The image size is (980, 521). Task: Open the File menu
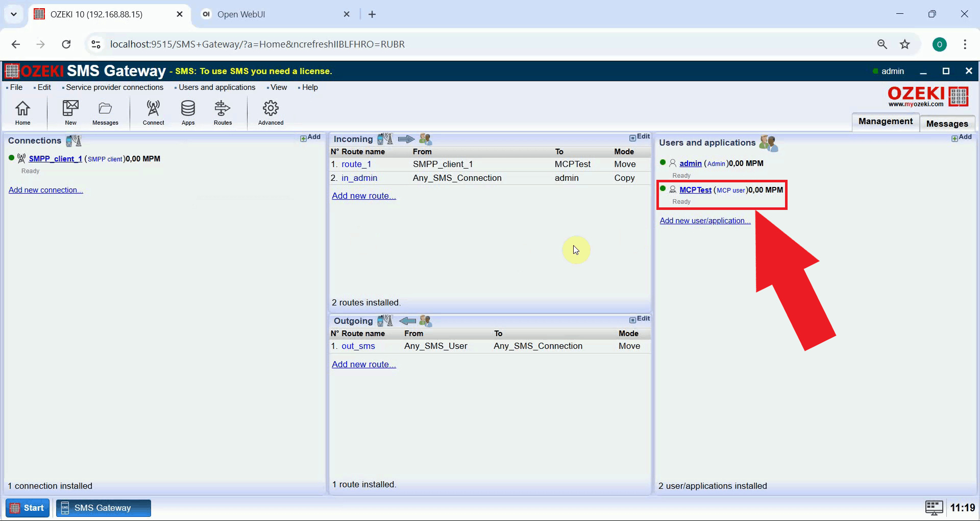point(16,87)
